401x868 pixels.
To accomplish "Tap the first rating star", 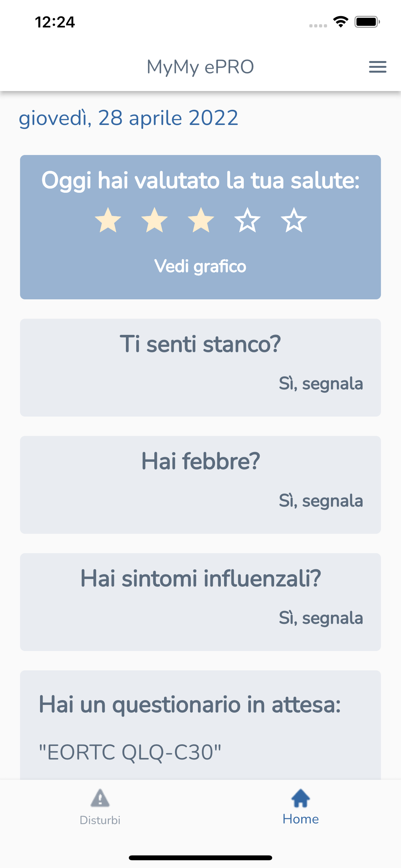I will click(x=108, y=220).
